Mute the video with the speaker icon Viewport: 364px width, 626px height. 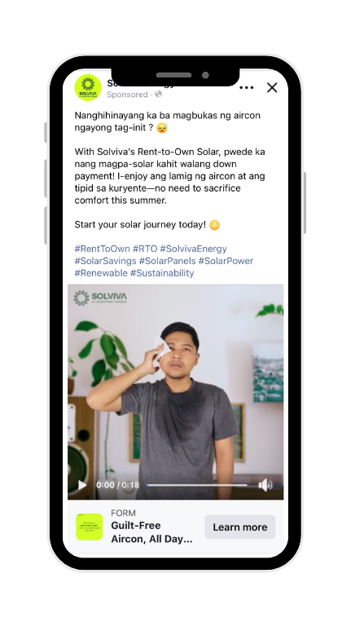tap(265, 485)
